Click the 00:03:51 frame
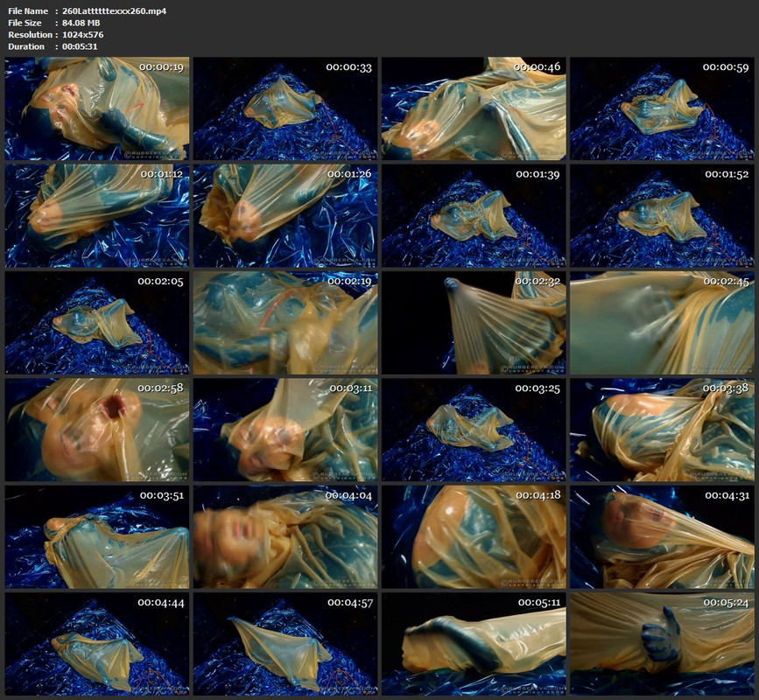 pos(97,537)
